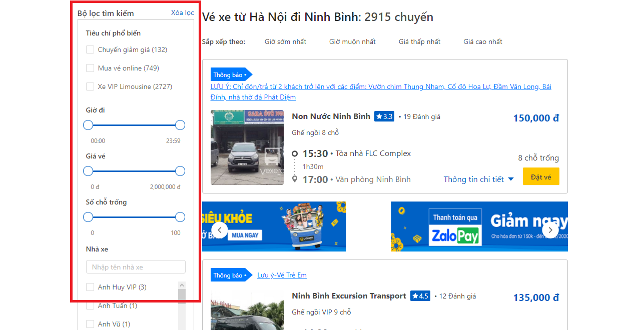Sort by Giá thấp nhất

coord(419,41)
